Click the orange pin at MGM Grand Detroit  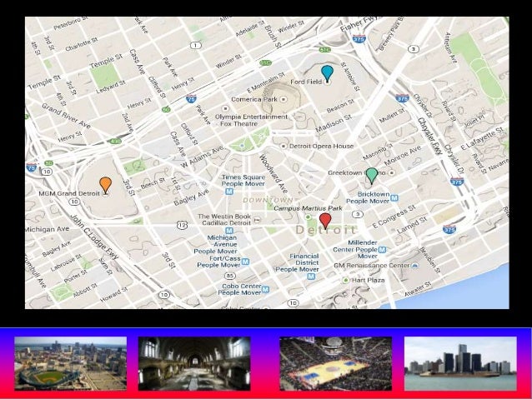(106, 185)
